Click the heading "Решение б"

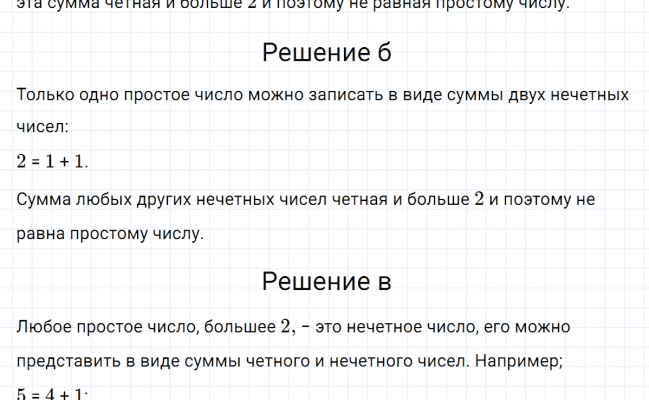tap(326, 54)
